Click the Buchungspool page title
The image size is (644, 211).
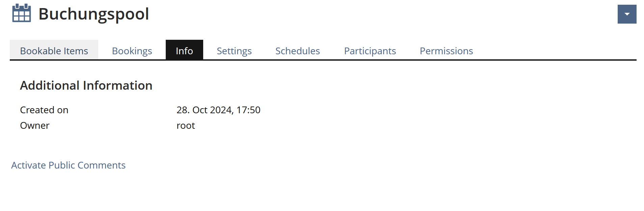[93, 14]
